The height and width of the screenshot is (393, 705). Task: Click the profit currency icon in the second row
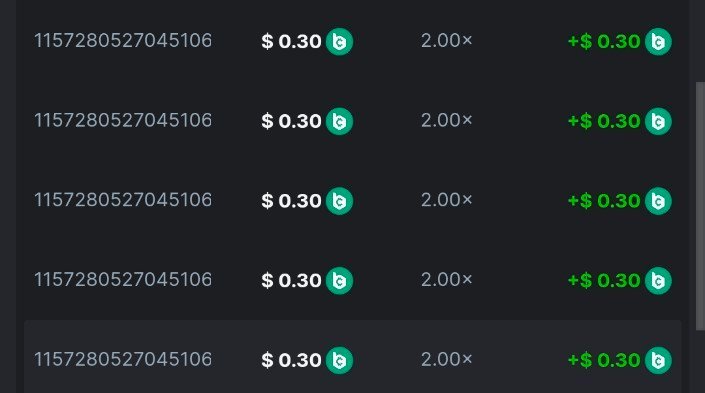click(658, 121)
